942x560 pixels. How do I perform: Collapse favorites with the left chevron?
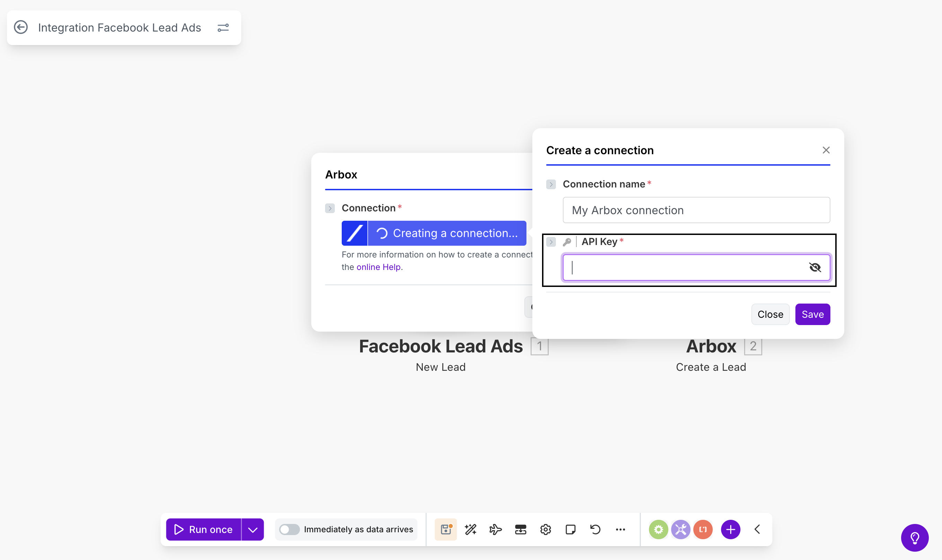[x=757, y=530]
